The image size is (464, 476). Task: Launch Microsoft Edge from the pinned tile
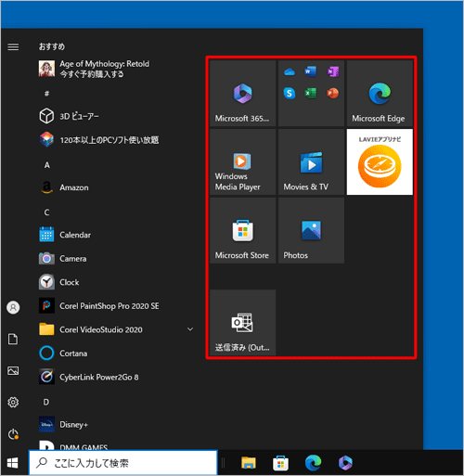380,94
